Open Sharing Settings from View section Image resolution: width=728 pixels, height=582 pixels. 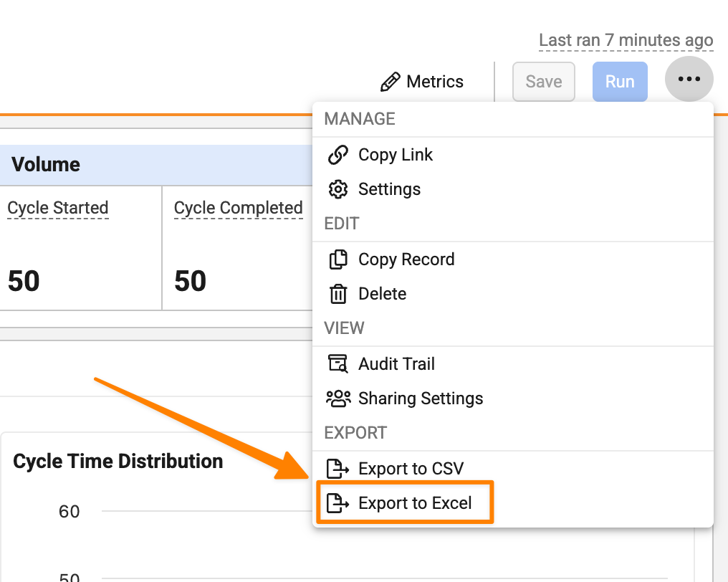click(513, 399)
